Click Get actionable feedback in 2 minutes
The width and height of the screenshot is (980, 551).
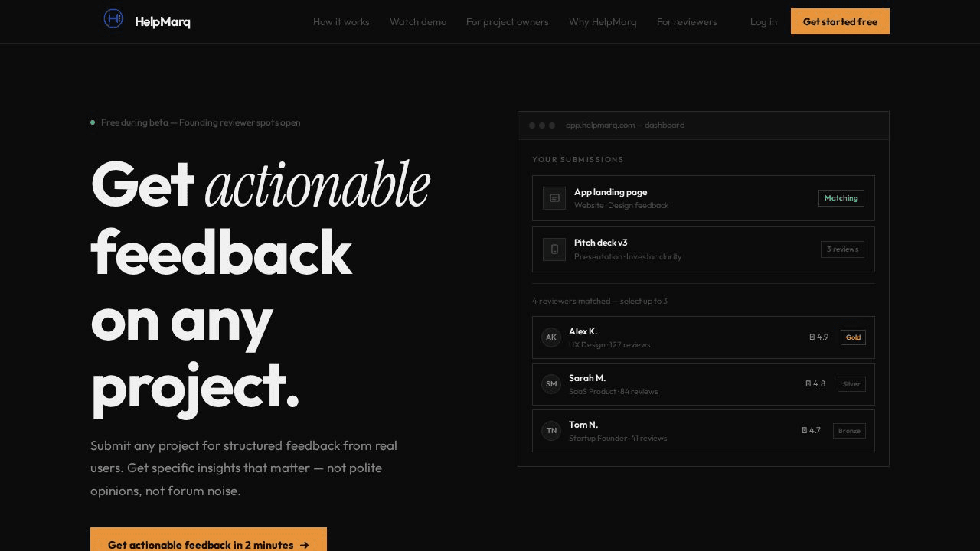coord(208,543)
